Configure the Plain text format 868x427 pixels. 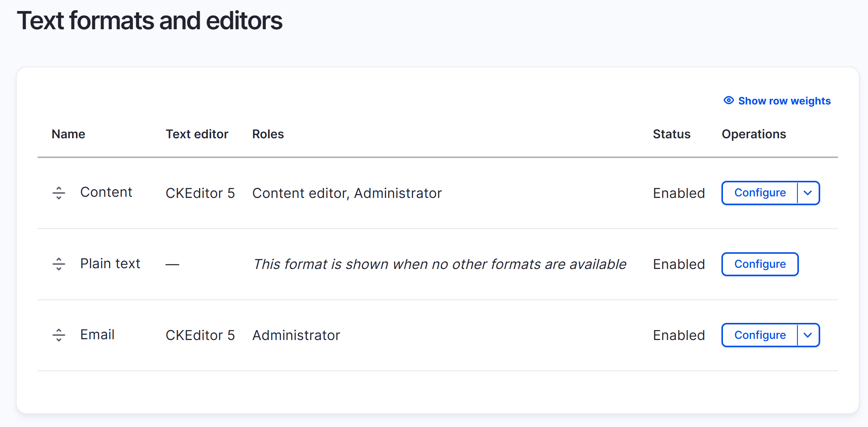click(x=760, y=264)
